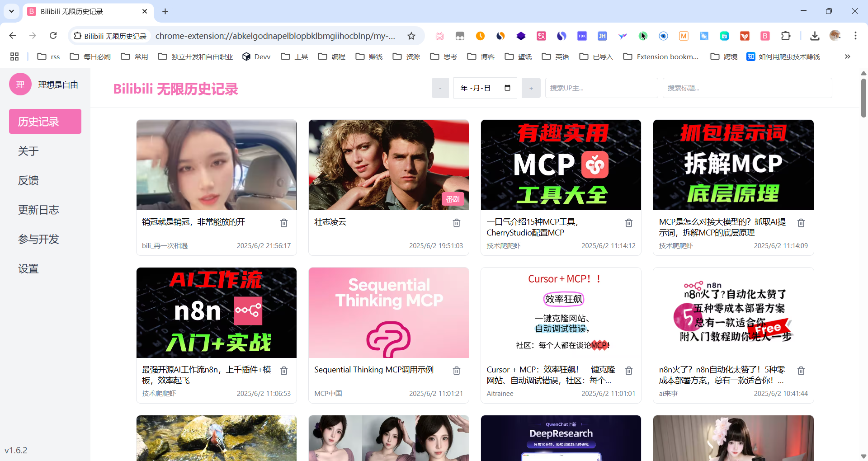Expand the hidden bookmarks overflow chevron
The image size is (868, 461).
pos(847,56)
